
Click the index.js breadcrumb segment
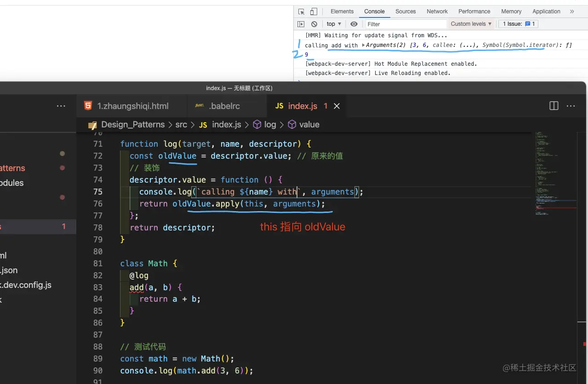tap(227, 125)
